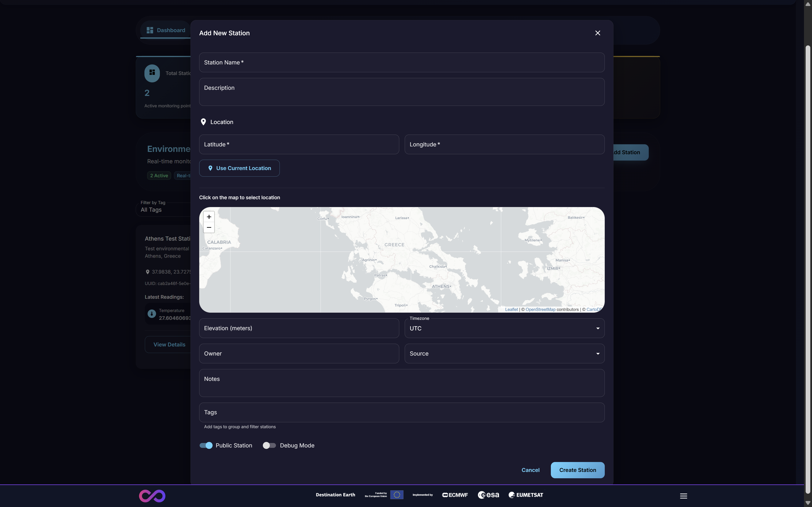Click Use Current Location button

[239, 168]
